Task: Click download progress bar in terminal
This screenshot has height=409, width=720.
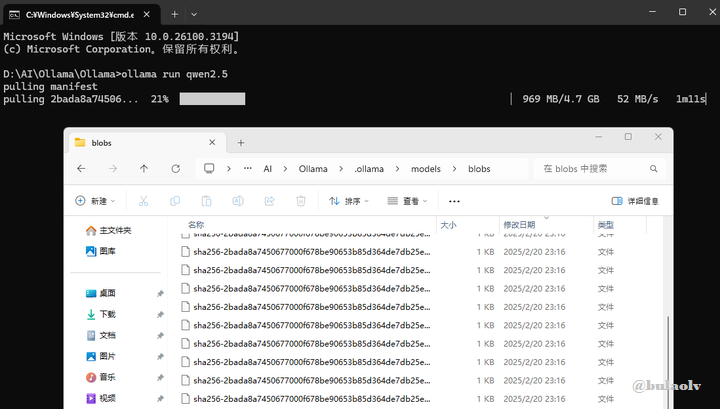Action: tap(212, 99)
